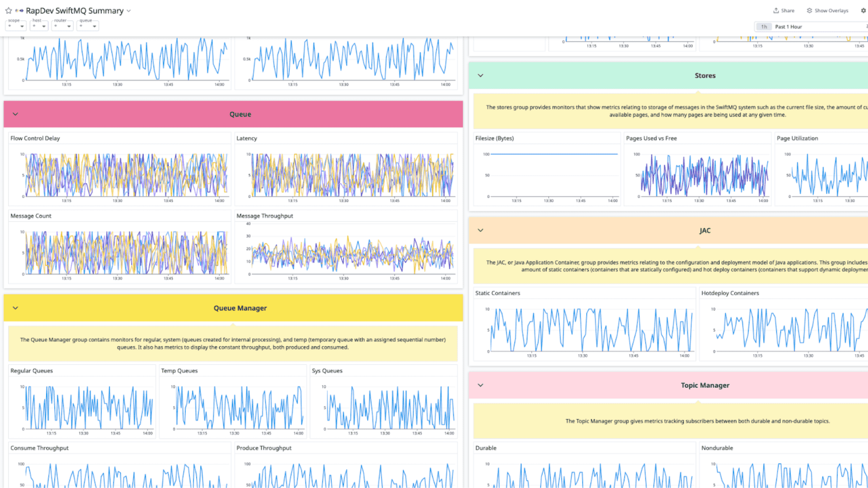Open the router template variable dropdown

coord(63,26)
